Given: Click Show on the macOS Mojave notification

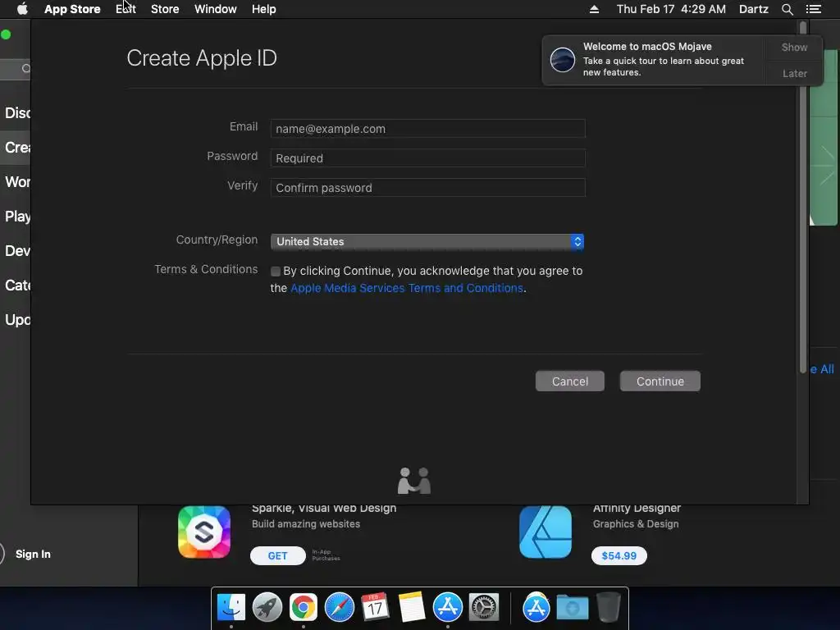Looking at the screenshot, I should click(x=794, y=47).
